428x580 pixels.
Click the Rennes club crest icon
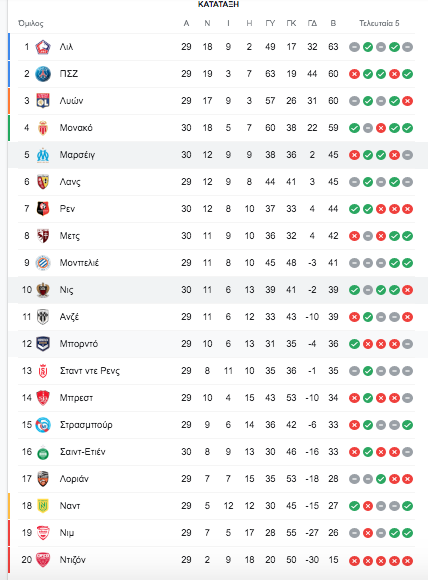click(43, 209)
